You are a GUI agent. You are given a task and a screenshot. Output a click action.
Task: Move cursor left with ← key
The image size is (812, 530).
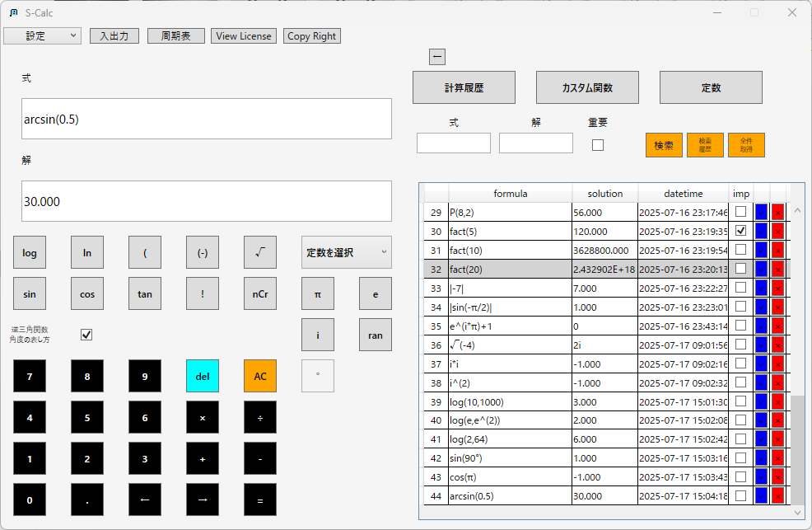tap(145, 500)
